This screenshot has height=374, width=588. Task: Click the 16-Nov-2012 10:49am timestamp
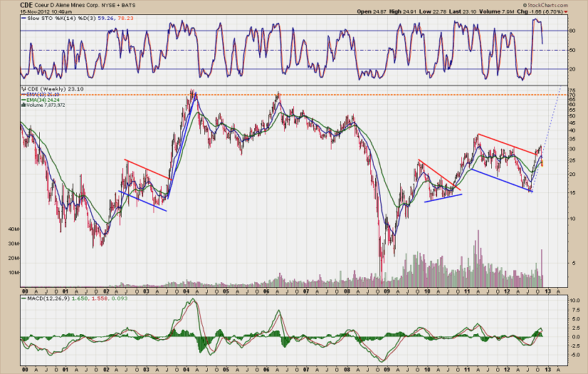click(x=46, y=12)
